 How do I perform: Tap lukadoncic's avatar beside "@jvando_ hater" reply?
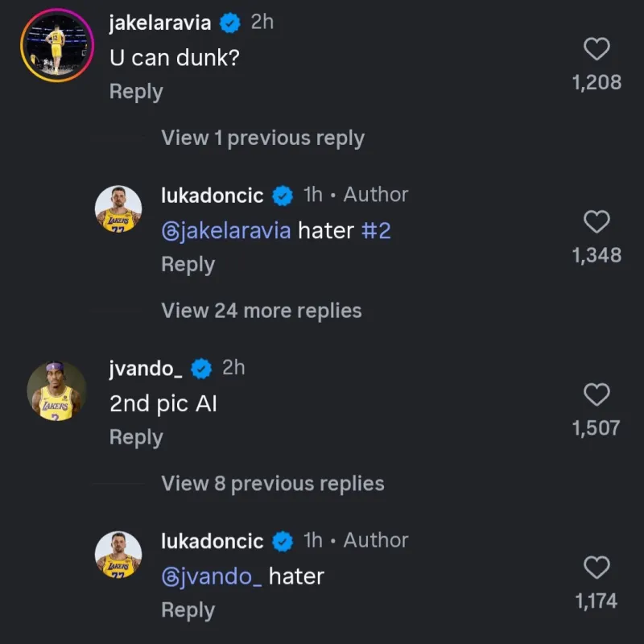tap(118, 555)
